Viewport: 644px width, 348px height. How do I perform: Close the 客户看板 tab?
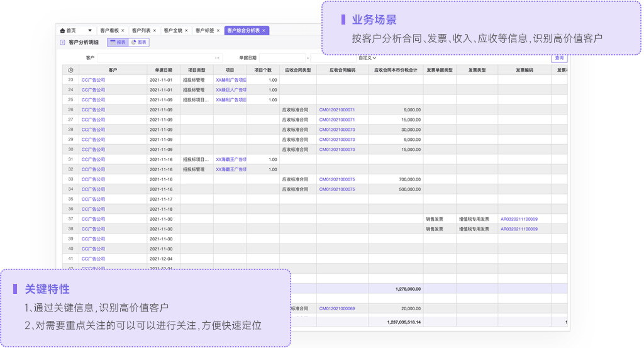pyautogui.click(x=123, y=30)
